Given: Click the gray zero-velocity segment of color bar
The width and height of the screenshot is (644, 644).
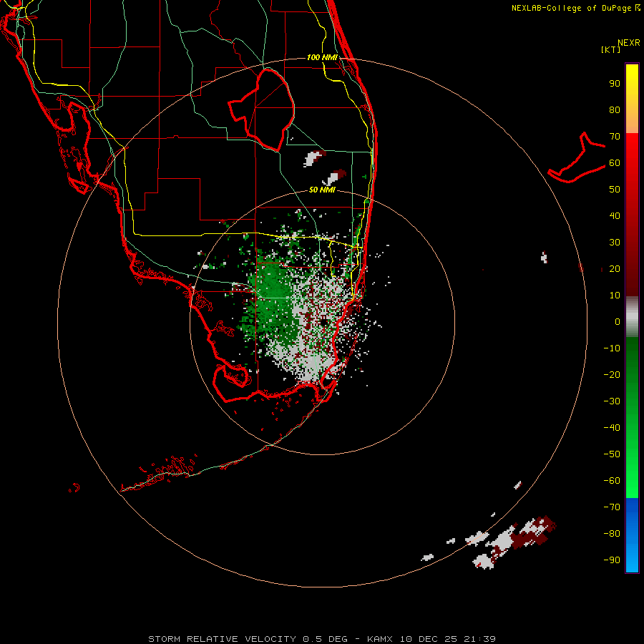Looking at the screenshot, I should pyautogui.click(x=632, y=317).
